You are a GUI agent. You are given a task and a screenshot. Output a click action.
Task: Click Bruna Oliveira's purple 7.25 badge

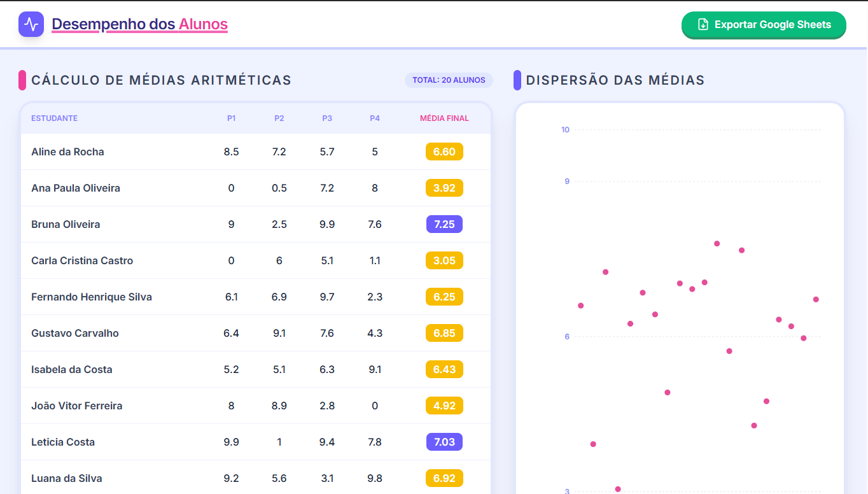click(444, 224)
